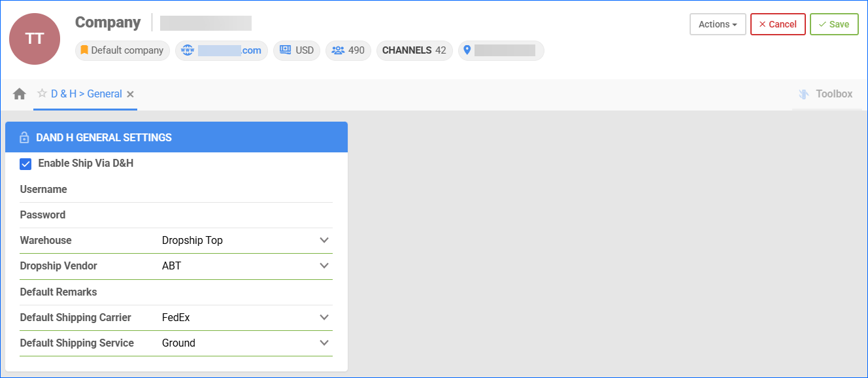Close the D & H > General tab
This screenshot has width=868, height=378.
point(130,94)
